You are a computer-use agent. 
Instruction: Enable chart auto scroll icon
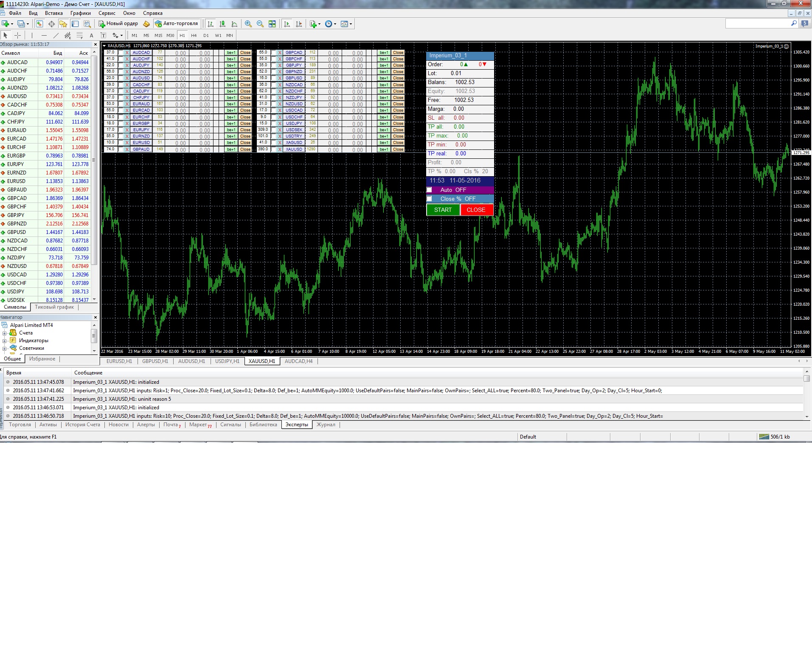point(287,24)
